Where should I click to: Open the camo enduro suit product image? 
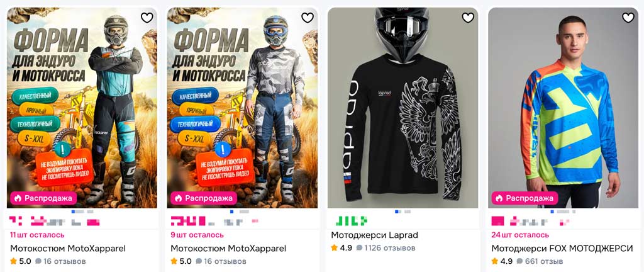[242, 108]
